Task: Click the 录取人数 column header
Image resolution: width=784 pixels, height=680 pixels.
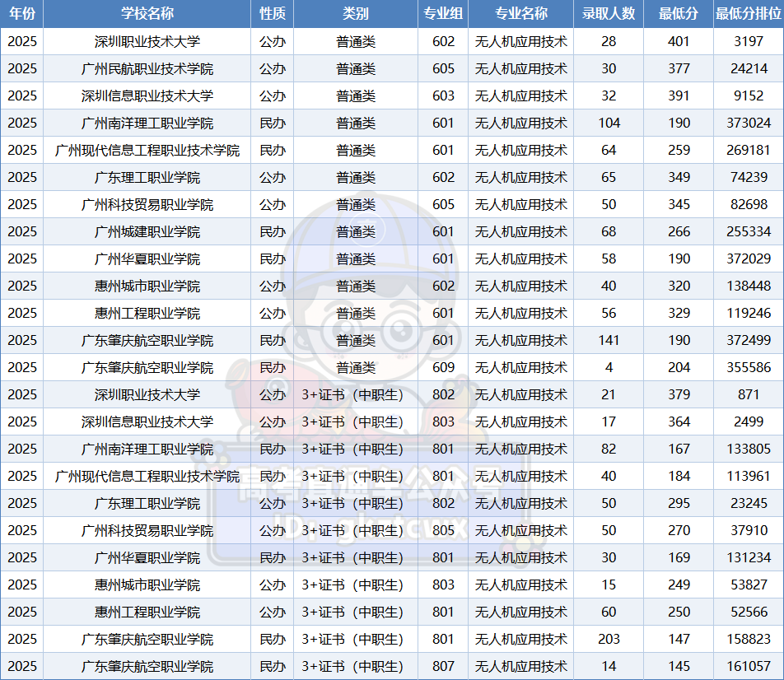Action: [608, 14]
